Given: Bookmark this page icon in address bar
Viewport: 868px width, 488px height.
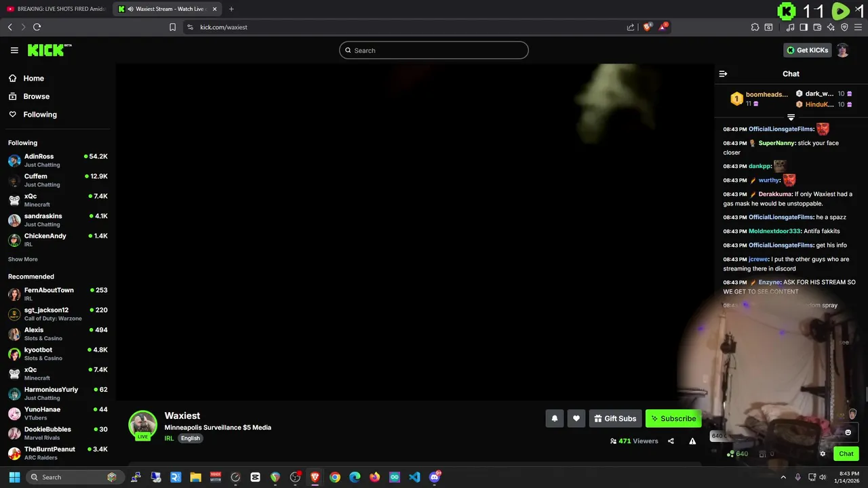Looking at the screenshot, I should [172, 27].
